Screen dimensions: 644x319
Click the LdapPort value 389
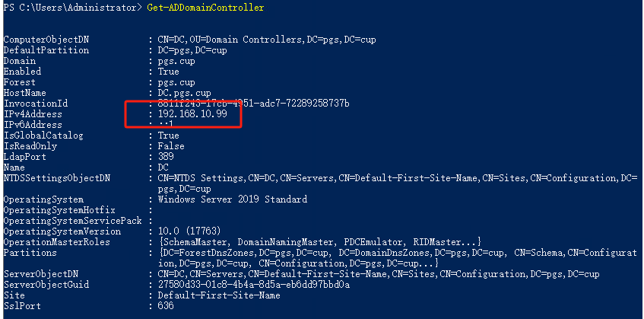166,157
